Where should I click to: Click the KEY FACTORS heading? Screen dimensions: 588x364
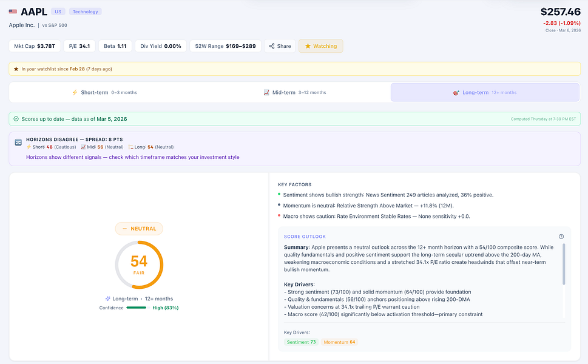click(x=295, y=185)
